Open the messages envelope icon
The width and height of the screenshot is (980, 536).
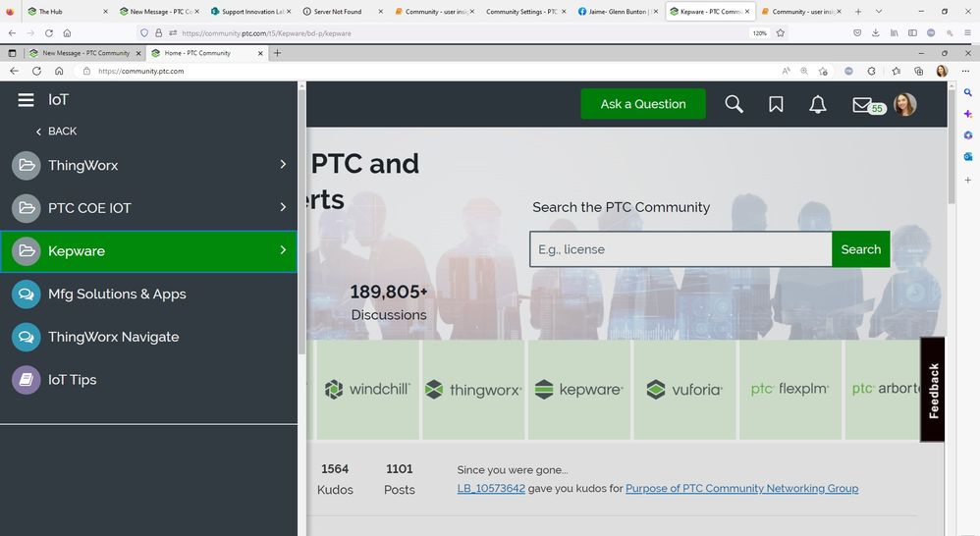coord(861,104)
